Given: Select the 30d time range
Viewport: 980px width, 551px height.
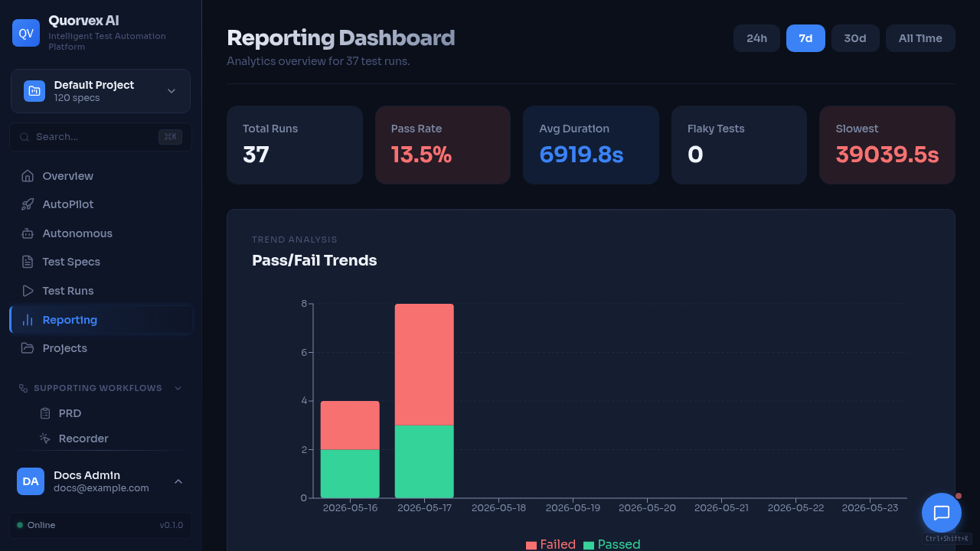Looking at the screenshot, I should pos(855,38).
